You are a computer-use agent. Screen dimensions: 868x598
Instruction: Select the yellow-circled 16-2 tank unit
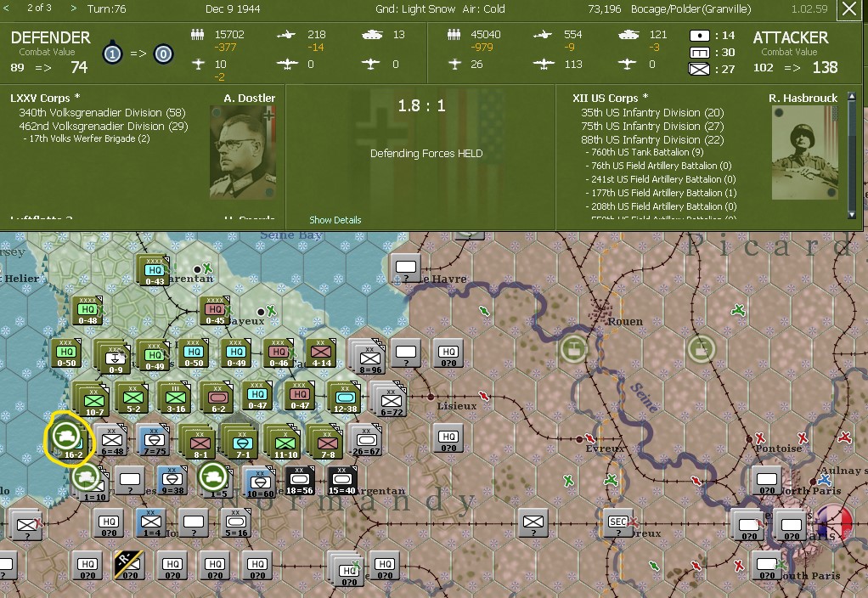67,437
